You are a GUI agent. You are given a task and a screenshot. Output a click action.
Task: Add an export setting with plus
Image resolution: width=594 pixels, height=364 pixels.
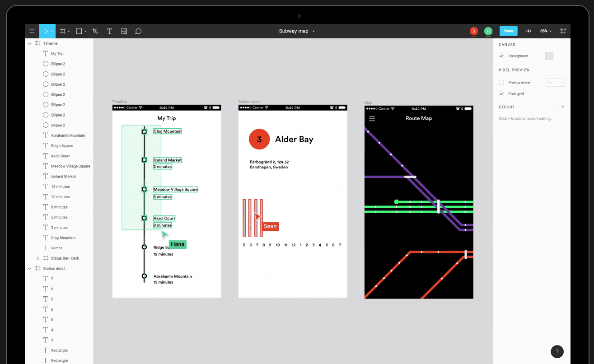[563, 107]
